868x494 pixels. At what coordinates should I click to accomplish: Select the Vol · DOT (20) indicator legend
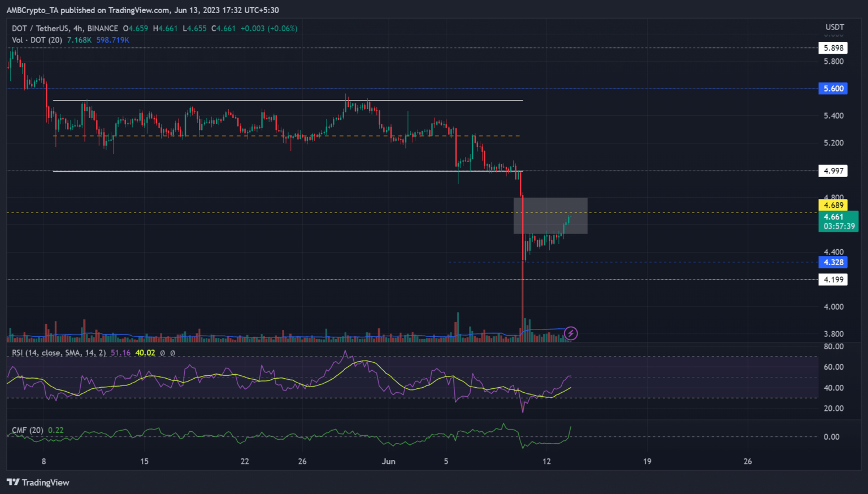pyautogui.click(x=37, y=40)
